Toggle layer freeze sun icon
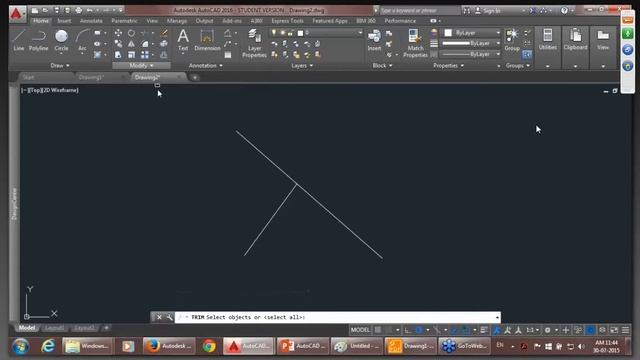640x360 pixels. (x=282, y=33)
